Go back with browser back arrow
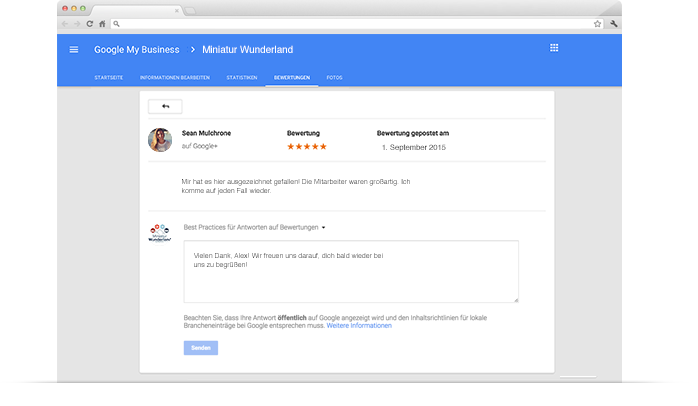This screenshot has height=406, width=698. 65,23
